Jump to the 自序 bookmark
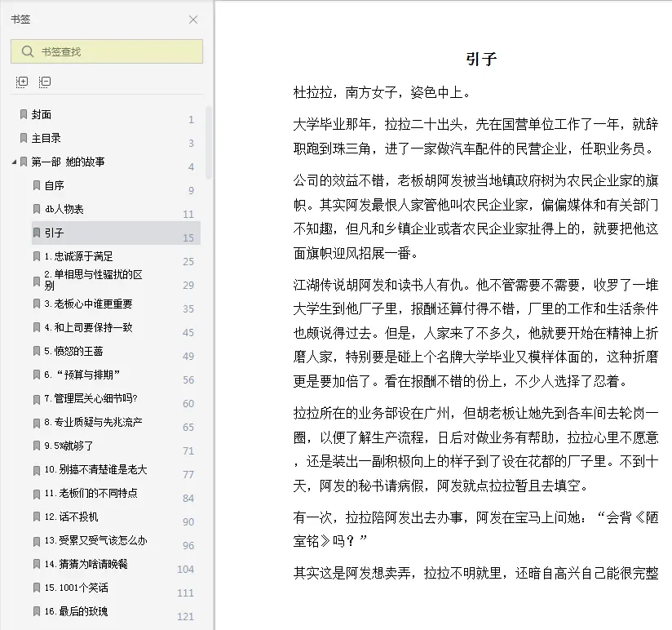The image size is (672, 630). [x=54, y=185]
